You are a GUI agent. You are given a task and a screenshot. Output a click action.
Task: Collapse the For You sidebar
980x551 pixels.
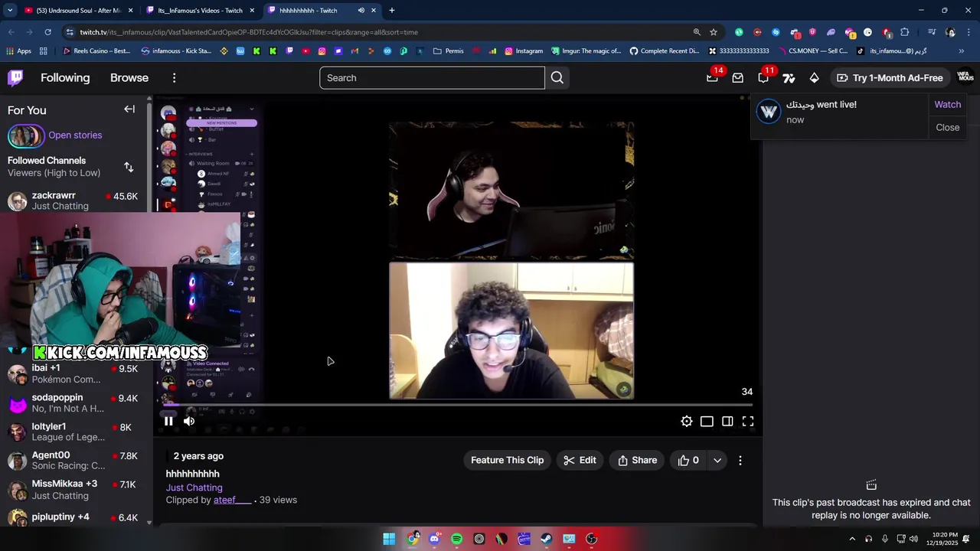pos(129,109)
